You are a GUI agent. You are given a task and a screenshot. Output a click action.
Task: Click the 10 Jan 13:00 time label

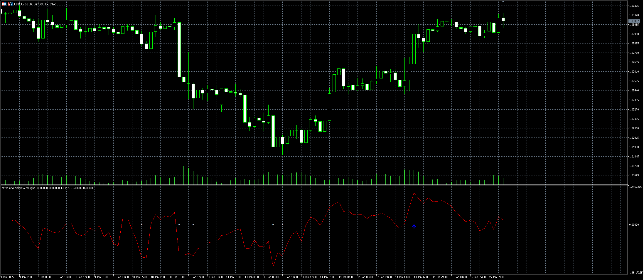(x=177, y=277)
